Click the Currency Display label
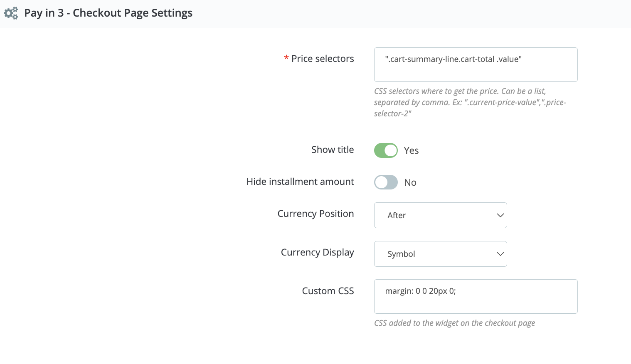The image size is (631, 364). [x=317, y=252]
